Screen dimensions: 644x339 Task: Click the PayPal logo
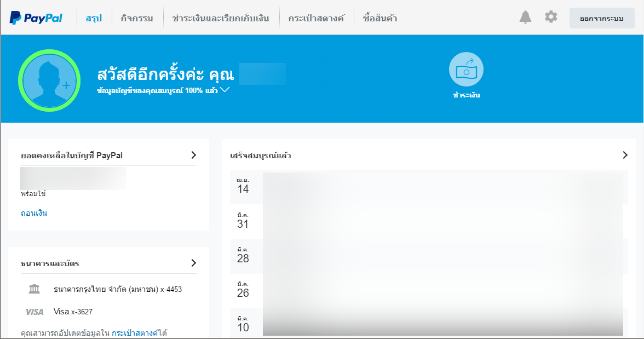click(x=36, y=18)
